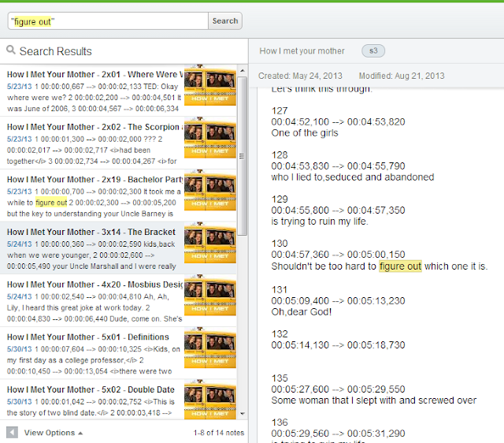Click thumbnail of 2x19 Bachelor Party note
The height and width of the screenshot is (443, 504).
(210, 190)
